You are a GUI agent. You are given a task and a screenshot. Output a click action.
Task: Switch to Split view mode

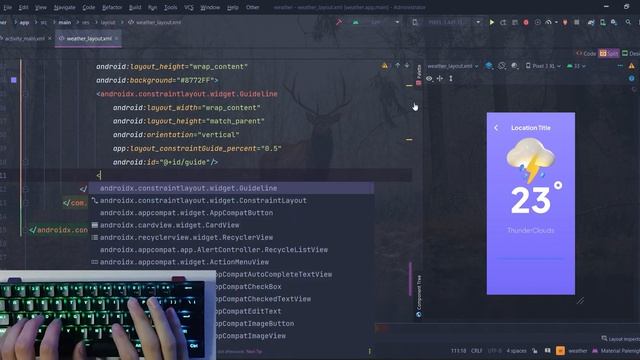pyautogui.click(x=608, y=53)
